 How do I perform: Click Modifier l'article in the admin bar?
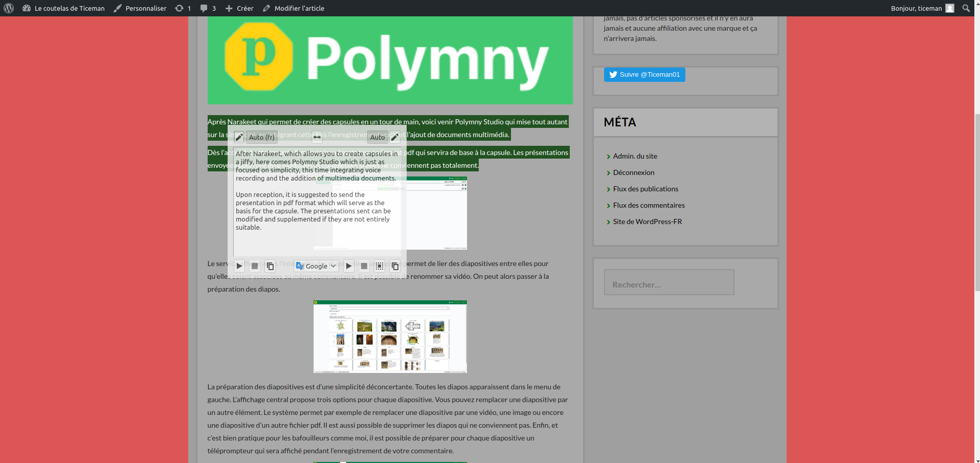(x=294, y=8)
